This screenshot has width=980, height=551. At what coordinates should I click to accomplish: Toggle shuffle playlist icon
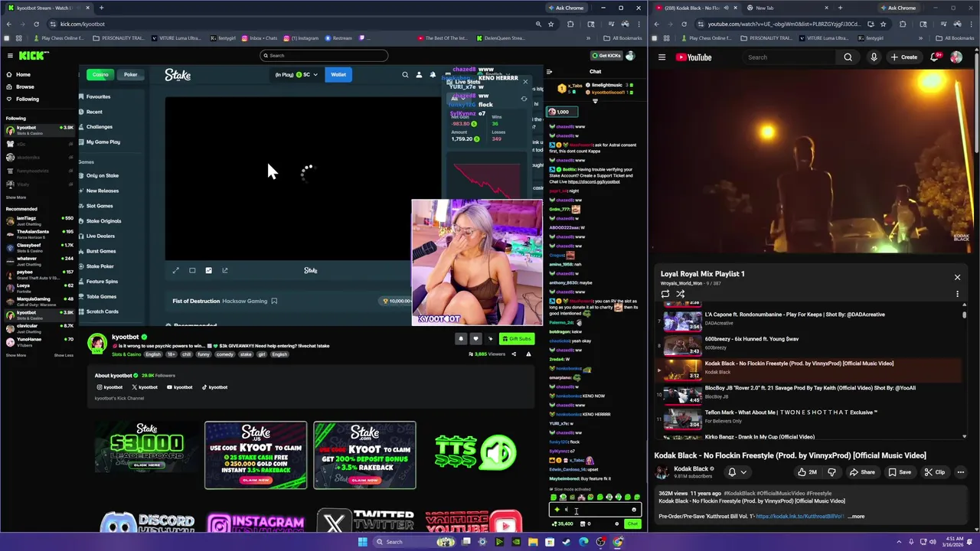tap(680, 294)
